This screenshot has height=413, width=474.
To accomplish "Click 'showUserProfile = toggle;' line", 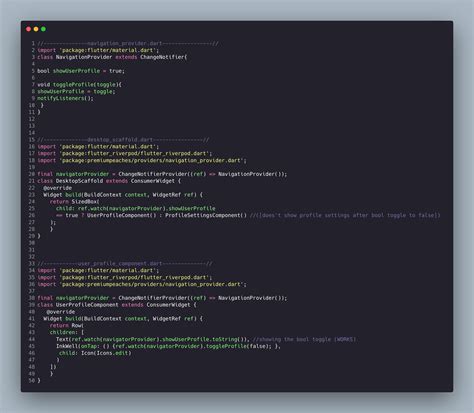I will click(x=76, y=91).
